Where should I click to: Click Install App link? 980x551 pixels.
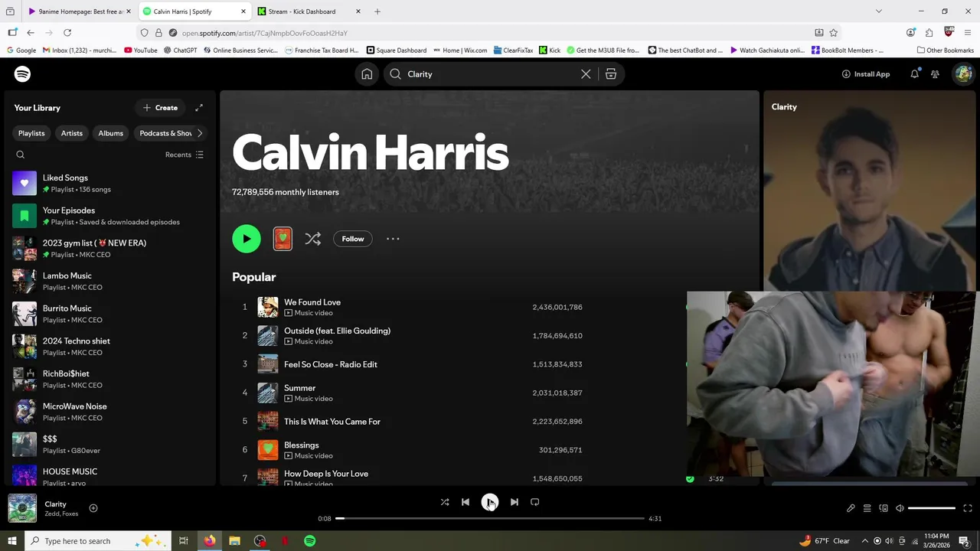pyautogui.click(x=865, y=74)
